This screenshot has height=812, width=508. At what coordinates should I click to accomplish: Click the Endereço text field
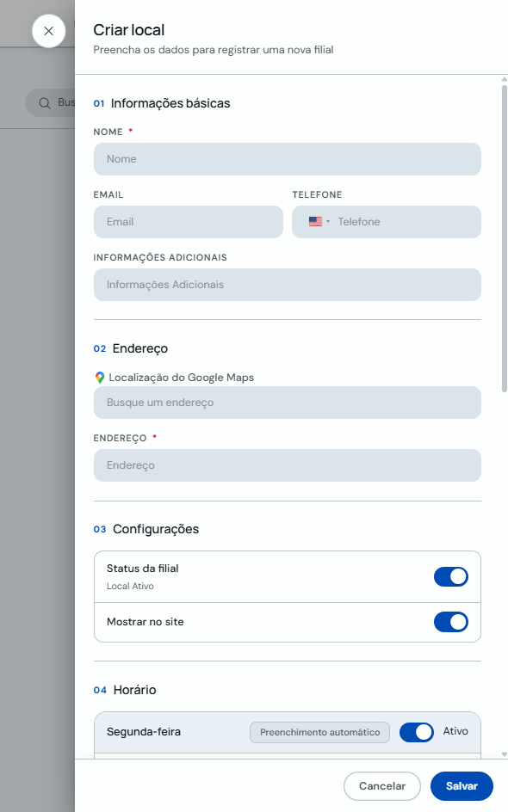coord(288,465)
